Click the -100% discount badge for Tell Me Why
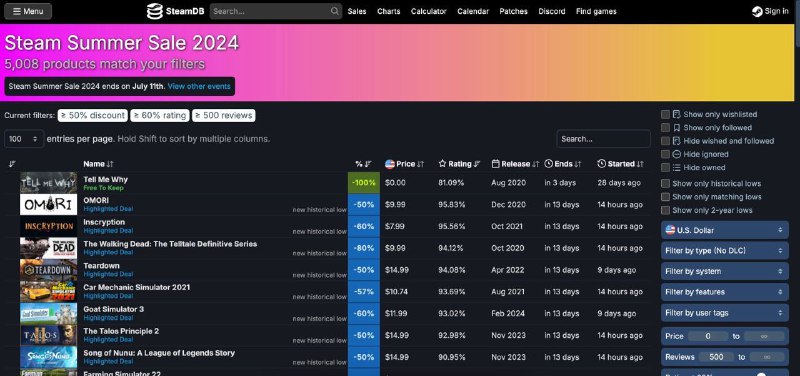 (x=364, y=183)
